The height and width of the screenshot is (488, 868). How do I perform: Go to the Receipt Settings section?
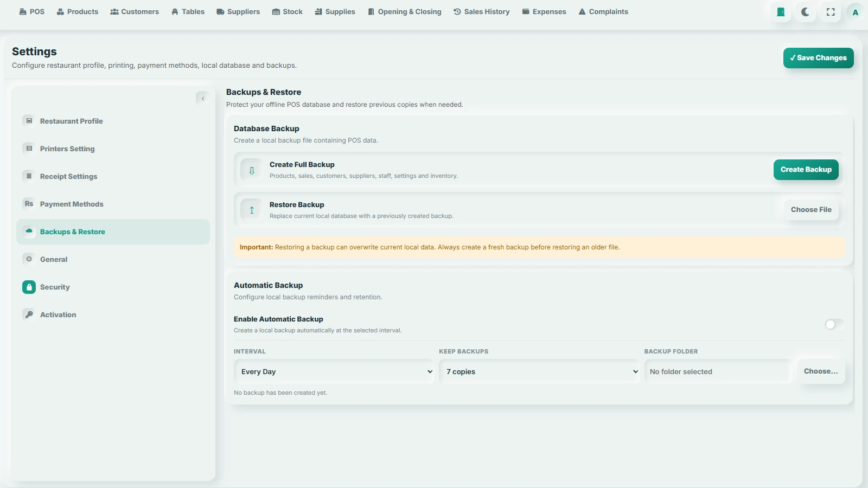click(x=113, y=176)
